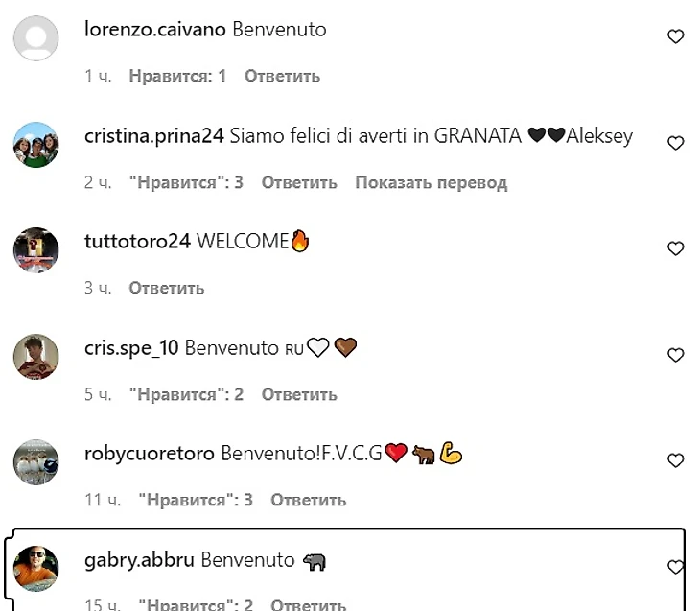The width and height of the screenshot is (700, 611).
Task: Open lorenzo.caivano's default profile avatar
Action: [x=36, y=38]
